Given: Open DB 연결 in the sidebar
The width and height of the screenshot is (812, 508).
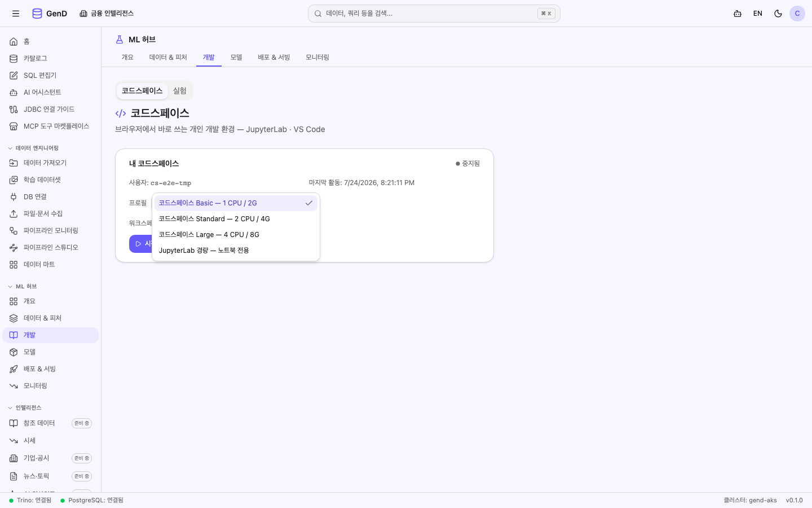Looking at the screenshot, I should pos(51,197).
